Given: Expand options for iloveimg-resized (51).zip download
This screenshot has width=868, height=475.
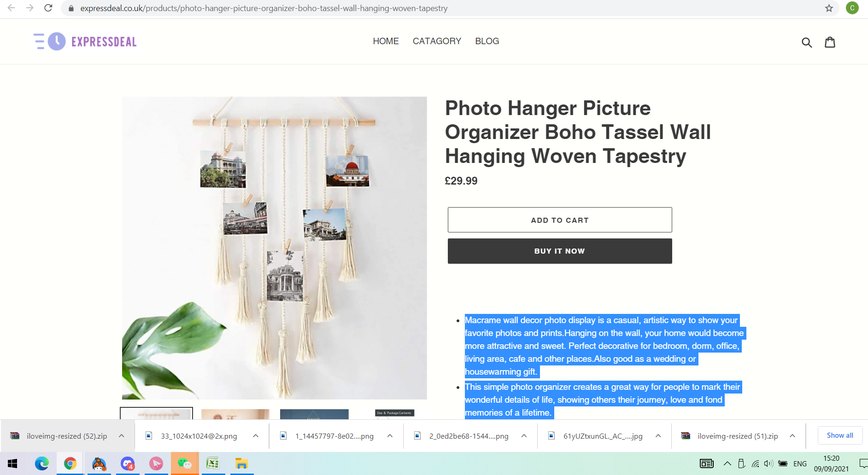Looking at the screenshot, I should (x=792, y=436).
